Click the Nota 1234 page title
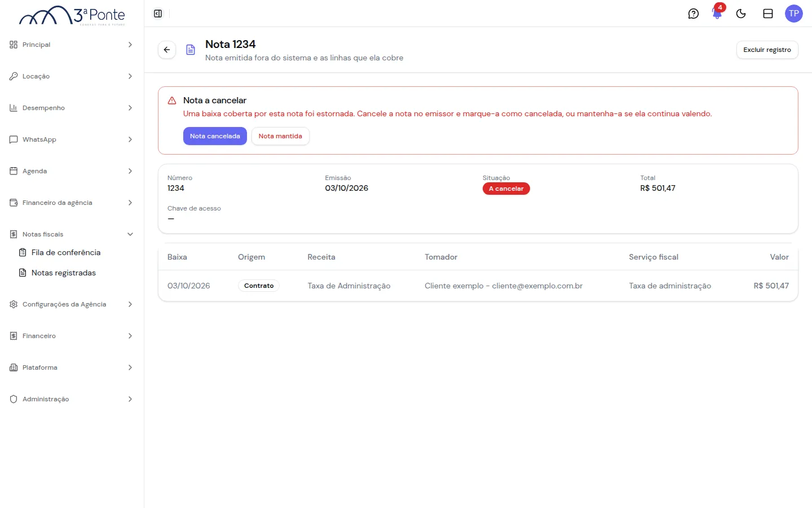Screen dimensions: 812x508 click(230, 44)
